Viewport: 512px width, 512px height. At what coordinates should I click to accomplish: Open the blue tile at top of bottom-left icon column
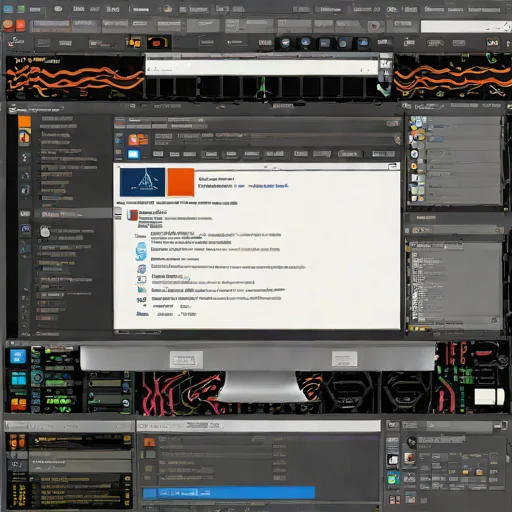click(x=18, y=356)
